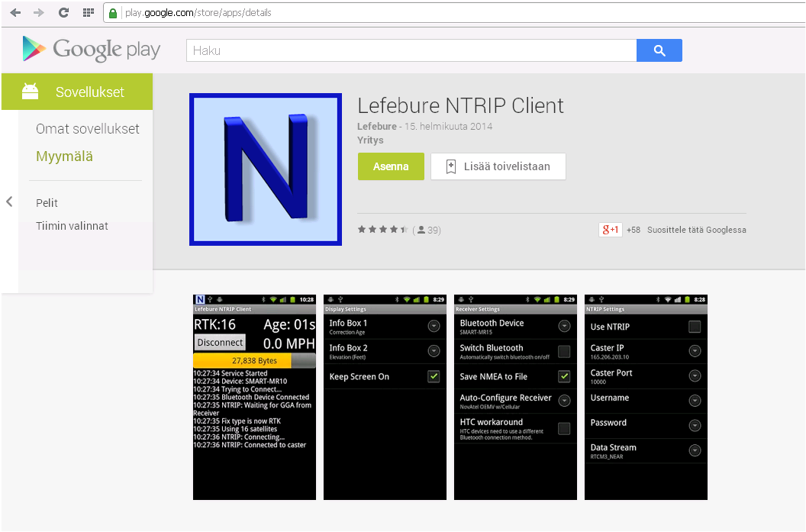Click log line NTRIP: Connected to caster
Screen dimensions: 806x532
[x=250, y=445]
